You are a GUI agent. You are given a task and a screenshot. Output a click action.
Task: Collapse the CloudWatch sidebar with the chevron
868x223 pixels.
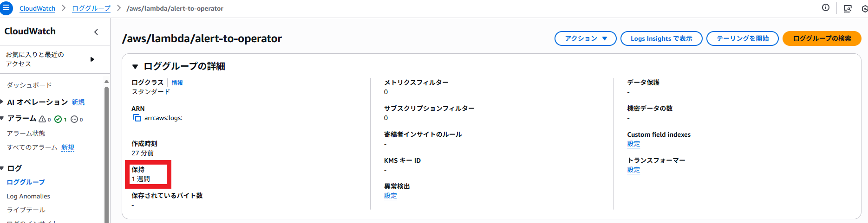click(x=96, y=32)
